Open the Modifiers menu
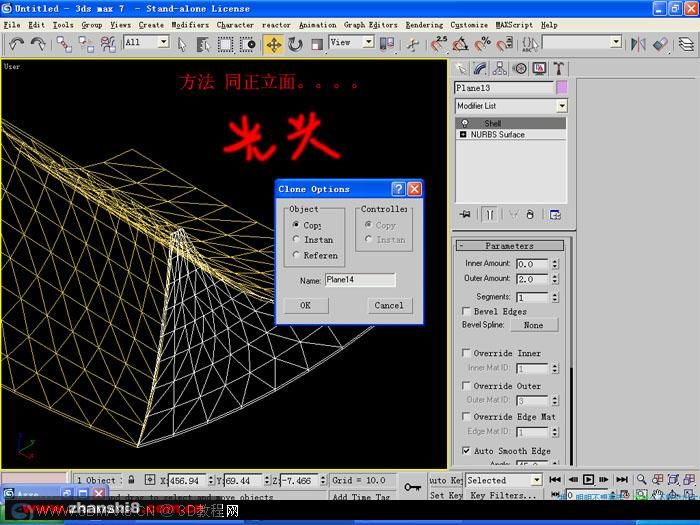This screenshot has width=700, height=525. click(190, 25)
